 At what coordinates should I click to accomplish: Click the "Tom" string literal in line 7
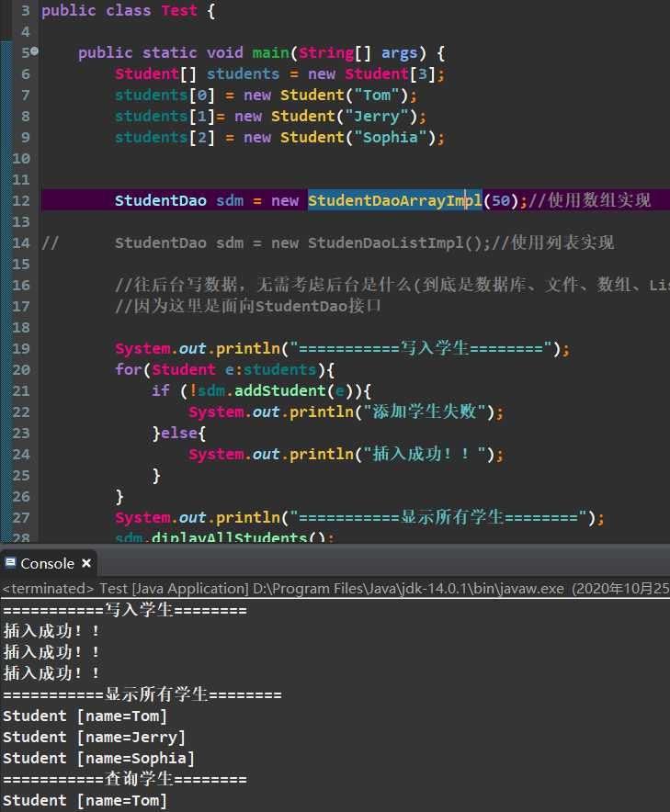(377, 96)
